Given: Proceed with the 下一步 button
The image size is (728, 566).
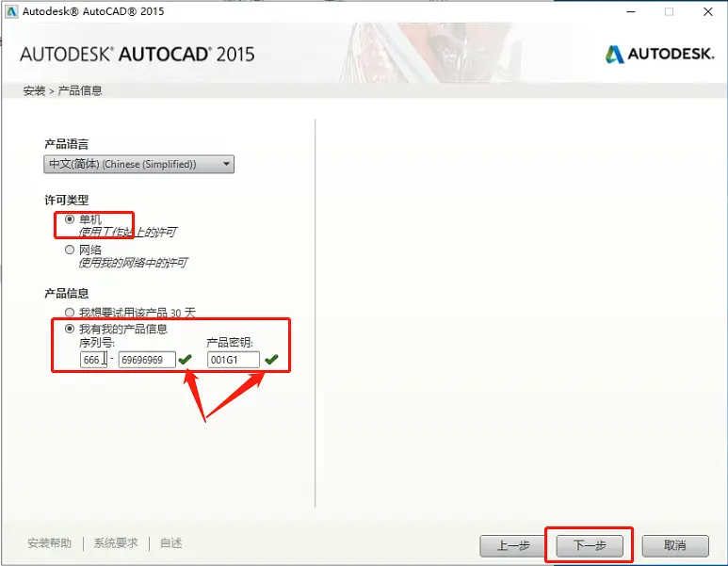Looking at the screenshot, I should (589, 545).
